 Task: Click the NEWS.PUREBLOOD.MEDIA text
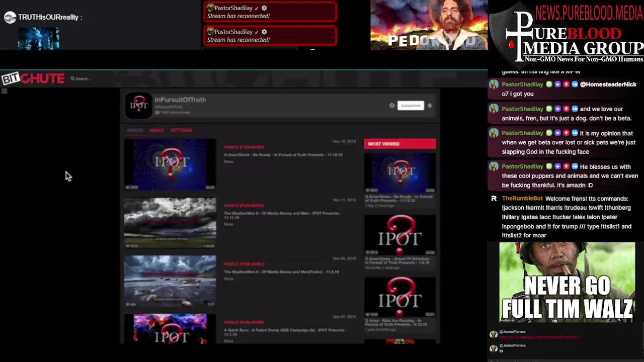pyautogui.click(x=589, y=12)
